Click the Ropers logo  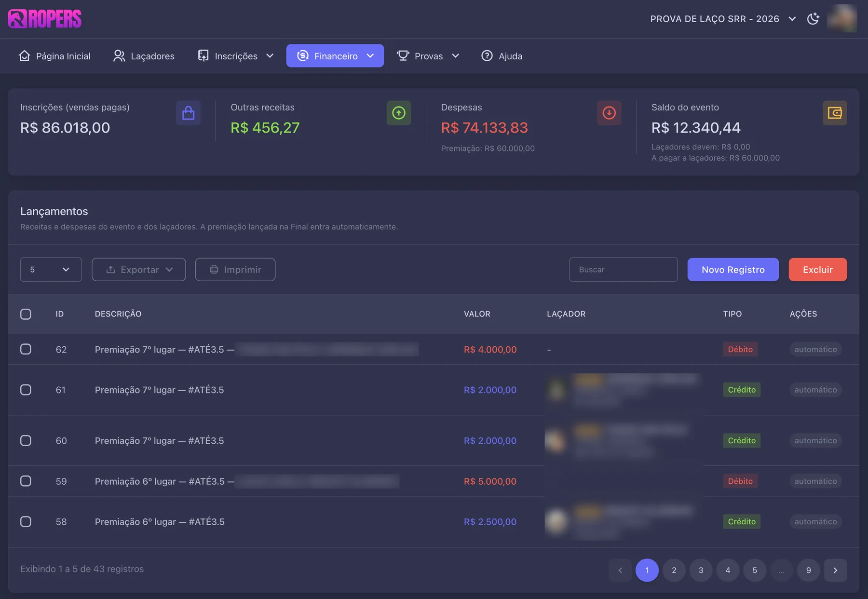[x=45, y=19]
